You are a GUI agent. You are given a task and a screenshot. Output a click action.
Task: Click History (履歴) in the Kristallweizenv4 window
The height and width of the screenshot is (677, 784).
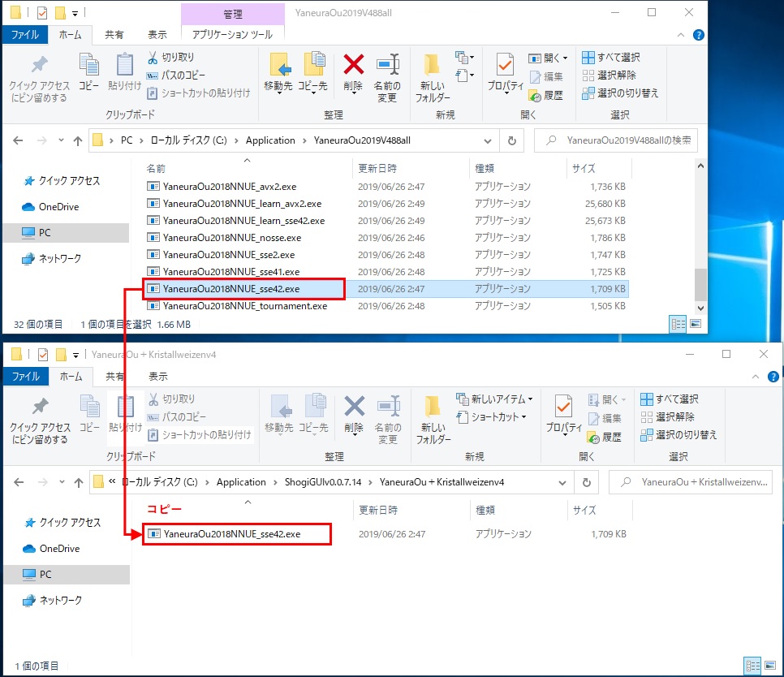click(x=605, y=437)
